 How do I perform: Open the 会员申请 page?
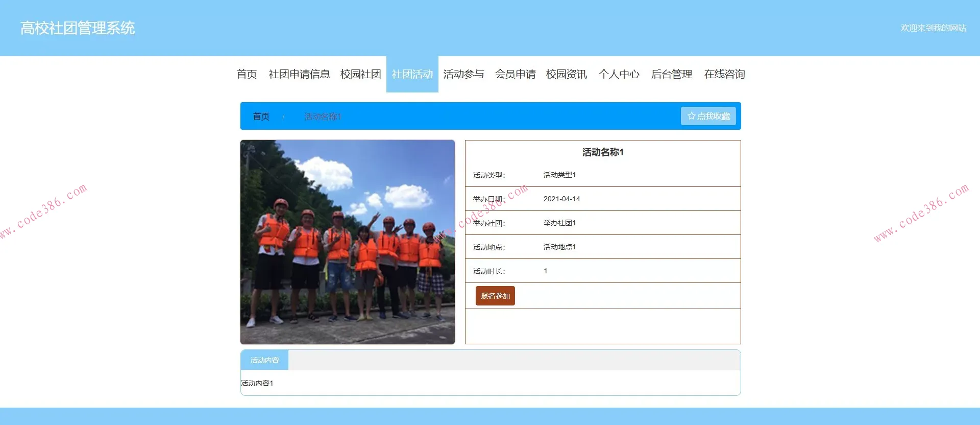click(515, 74)
